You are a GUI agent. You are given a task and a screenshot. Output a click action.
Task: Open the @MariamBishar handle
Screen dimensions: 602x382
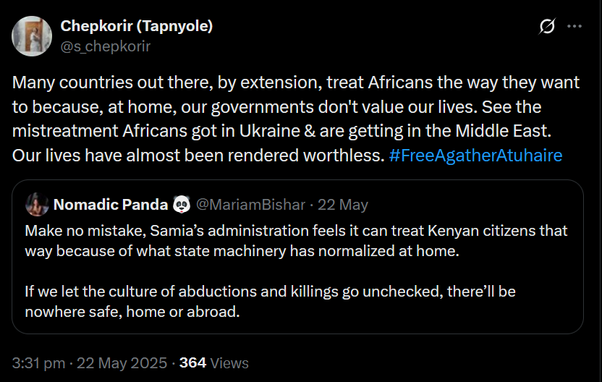point(251,205)
